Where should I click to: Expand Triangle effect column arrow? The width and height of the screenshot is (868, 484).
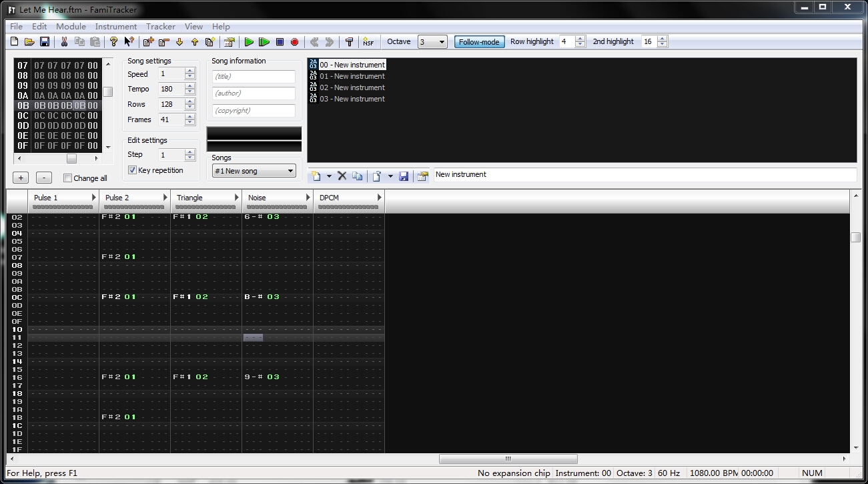pos(236,198)
